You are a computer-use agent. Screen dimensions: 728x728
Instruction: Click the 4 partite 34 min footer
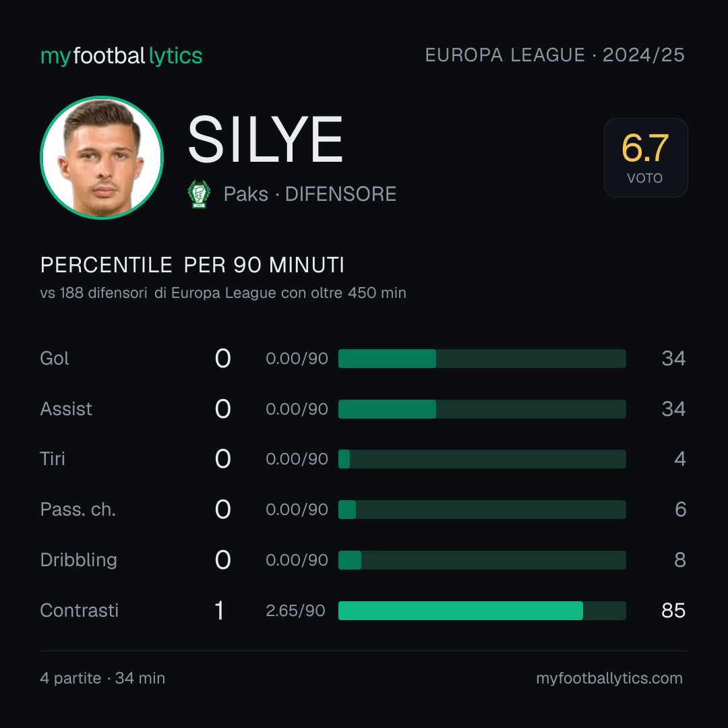102,678
